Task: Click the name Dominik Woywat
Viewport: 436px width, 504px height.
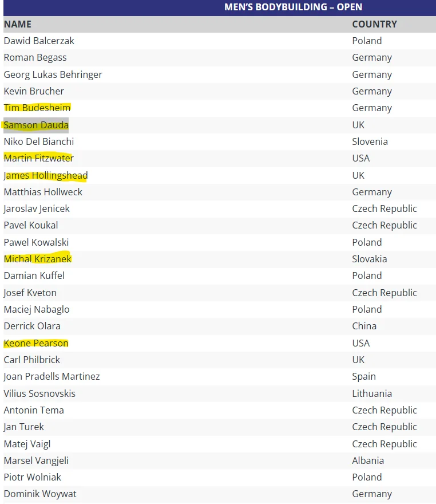Action: pyautogui.click(x=40, y=494)
